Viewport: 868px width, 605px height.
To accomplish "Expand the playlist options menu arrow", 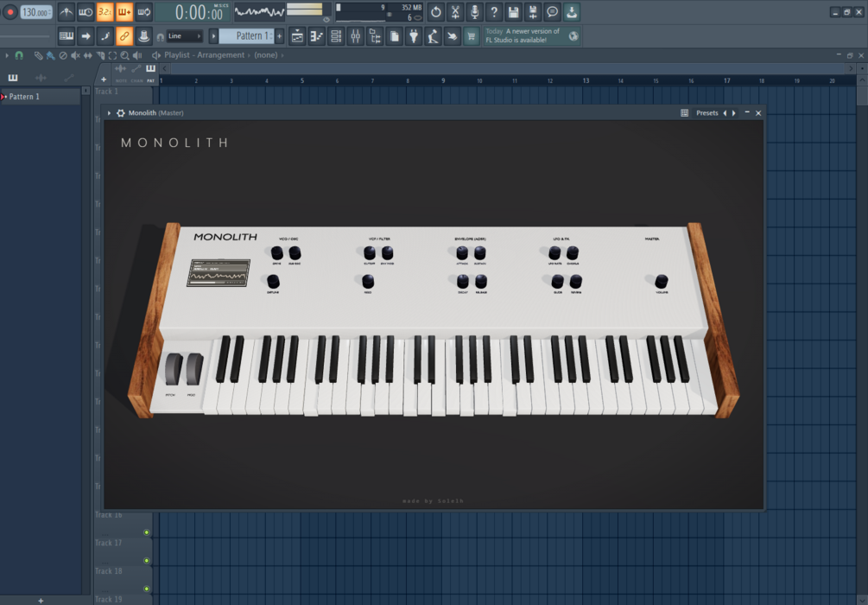I will (x=7, y=54).
